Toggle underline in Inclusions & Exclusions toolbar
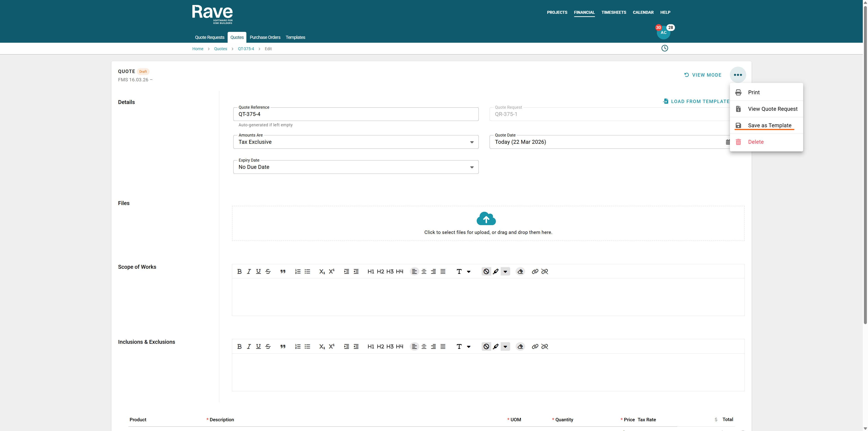 [x=258, y=346]
